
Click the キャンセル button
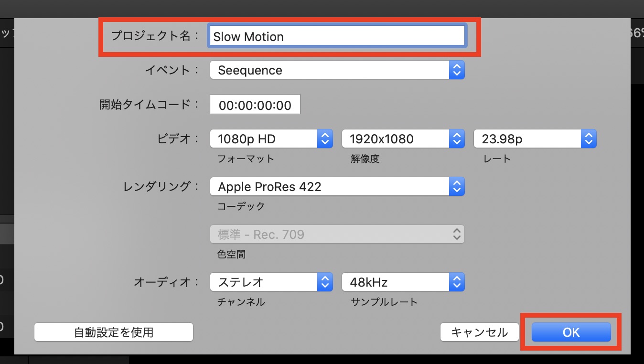(479, 332)
